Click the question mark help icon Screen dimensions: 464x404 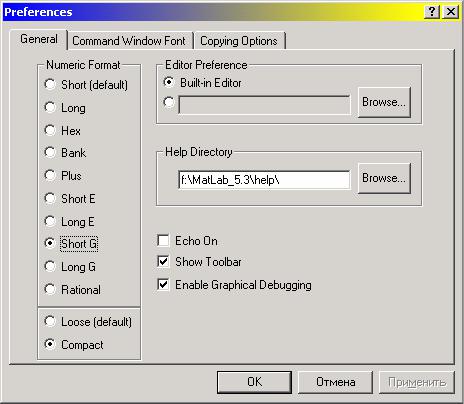tap(432, 12)
